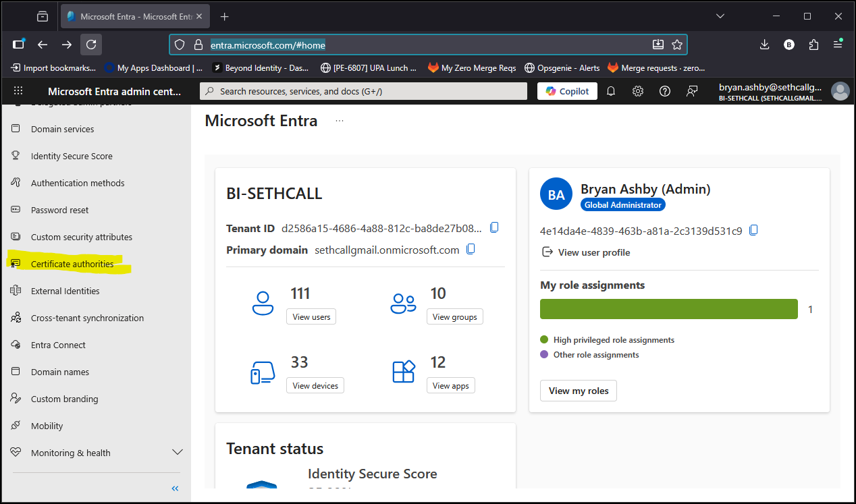Open the Microsoft Entra more options ellipsis
The image size is (856, 504).
tap(340, 121)
